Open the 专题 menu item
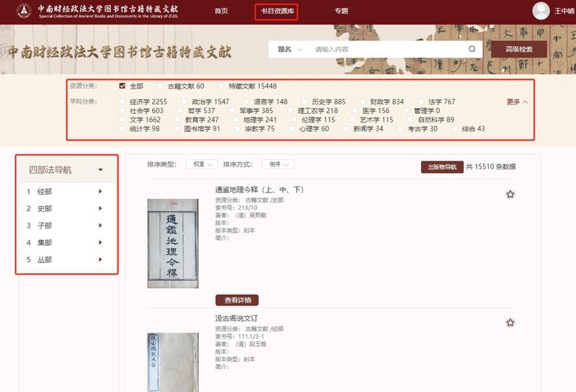 [x=341, y=11]
